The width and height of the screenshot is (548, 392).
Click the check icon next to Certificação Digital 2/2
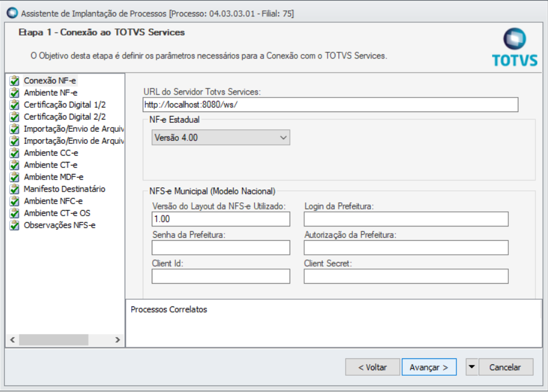tap(14, 117)
